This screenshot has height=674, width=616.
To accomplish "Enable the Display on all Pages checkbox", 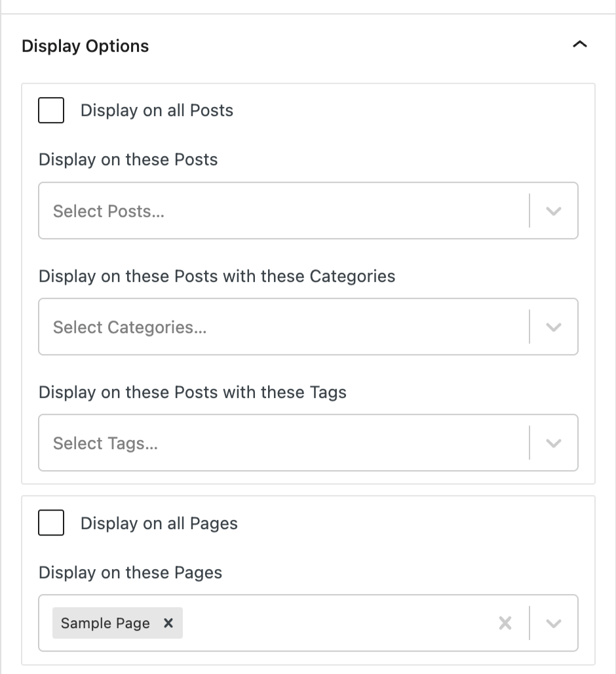I will (x=50, y=523).
